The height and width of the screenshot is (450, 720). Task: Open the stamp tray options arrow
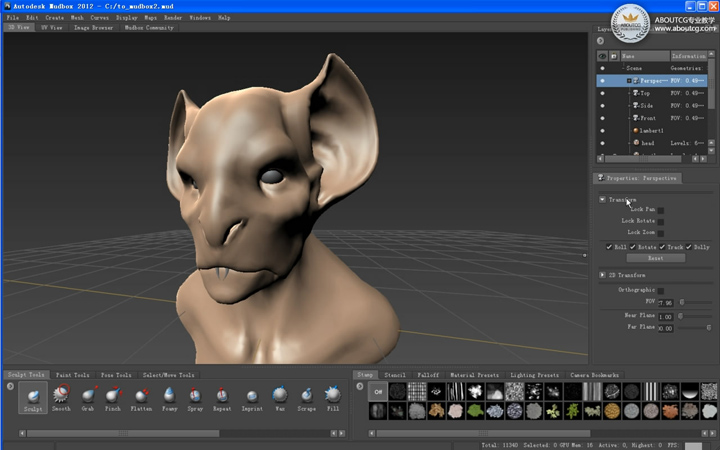tap(360, 387)
